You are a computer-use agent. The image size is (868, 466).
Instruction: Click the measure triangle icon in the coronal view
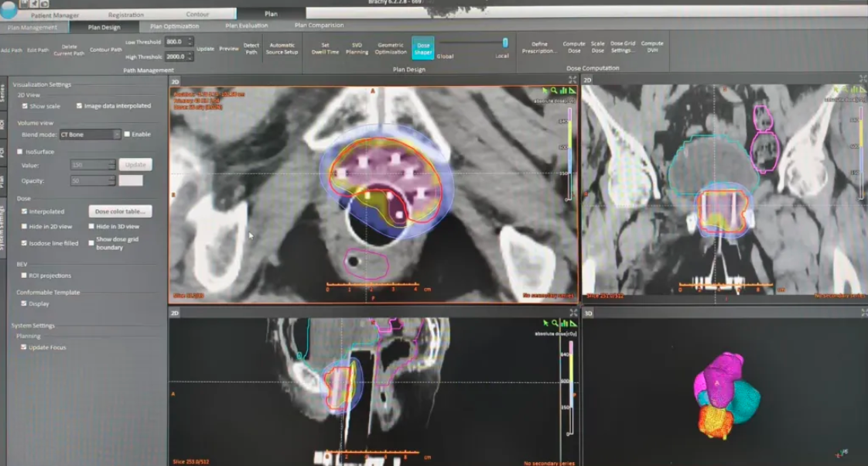863,89
